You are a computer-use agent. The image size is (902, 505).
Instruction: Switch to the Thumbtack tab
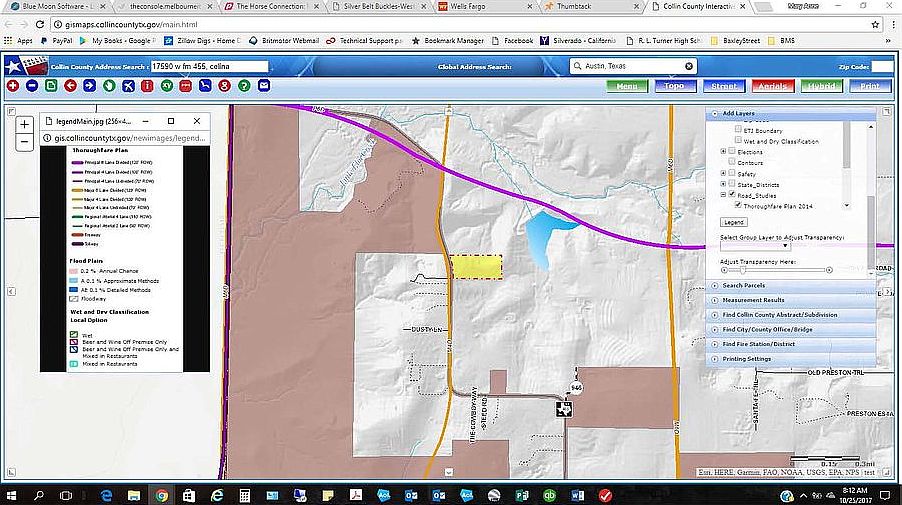[593, 6]
